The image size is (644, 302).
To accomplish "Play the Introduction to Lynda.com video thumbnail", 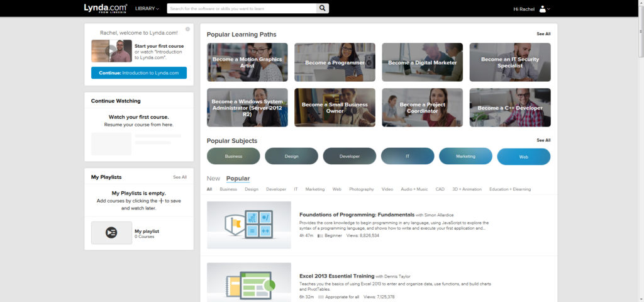I will point(111,51).
